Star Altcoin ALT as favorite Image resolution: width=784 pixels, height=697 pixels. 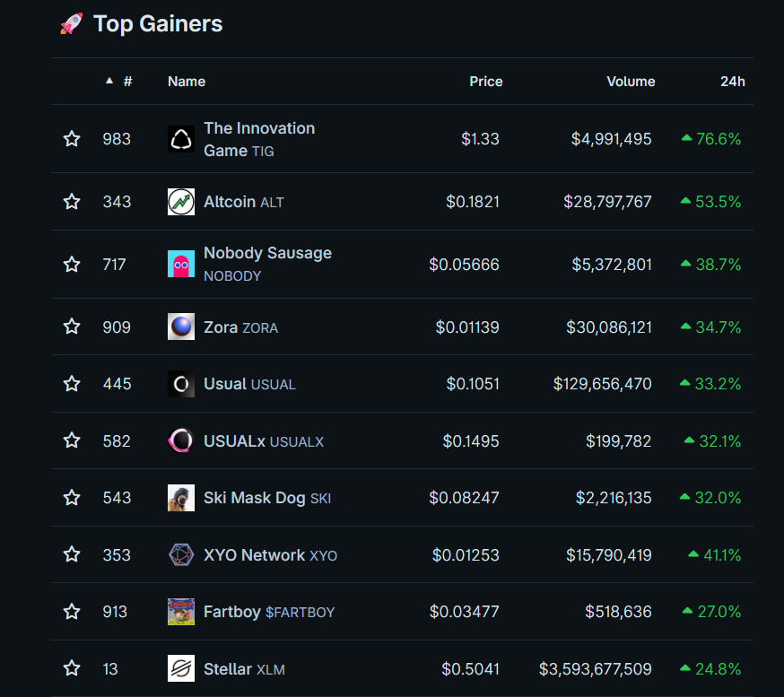(72, 202)
